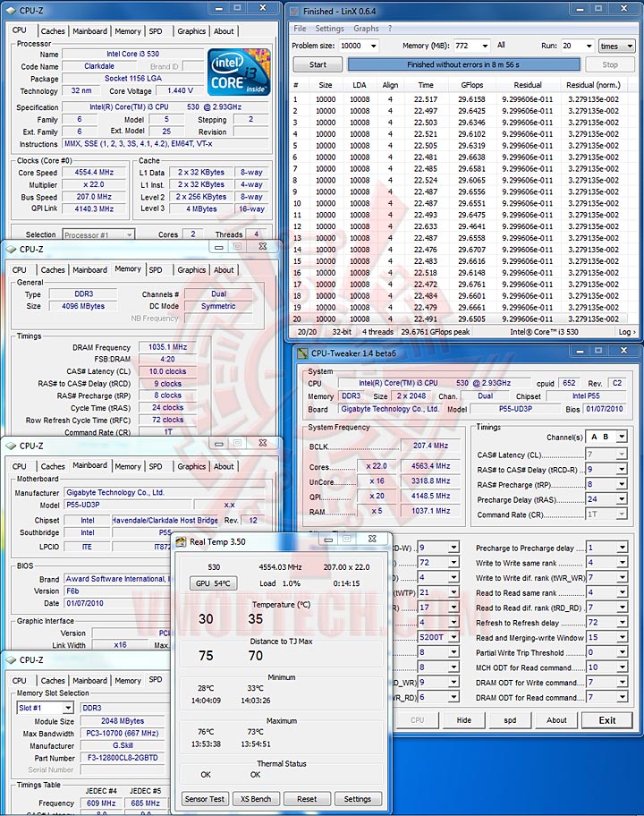Expand Memory (MiB) dropdown in LinX

click(x=485, y=46)
